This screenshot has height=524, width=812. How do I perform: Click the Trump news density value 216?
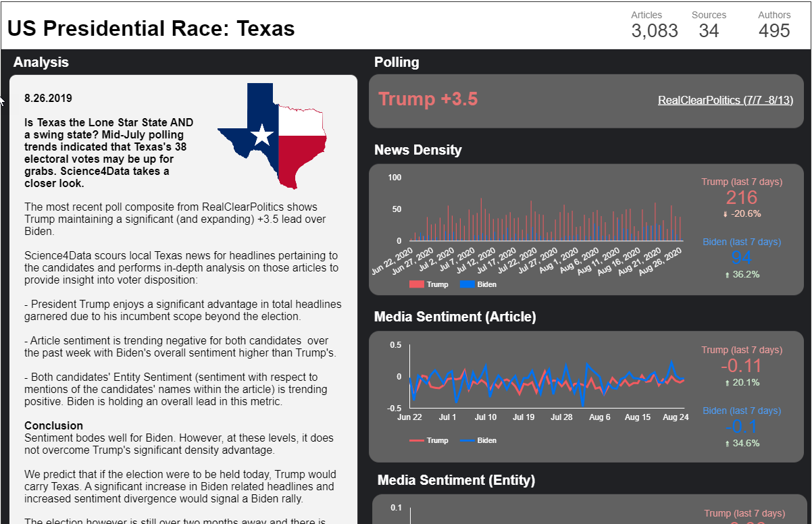(742, 198)
